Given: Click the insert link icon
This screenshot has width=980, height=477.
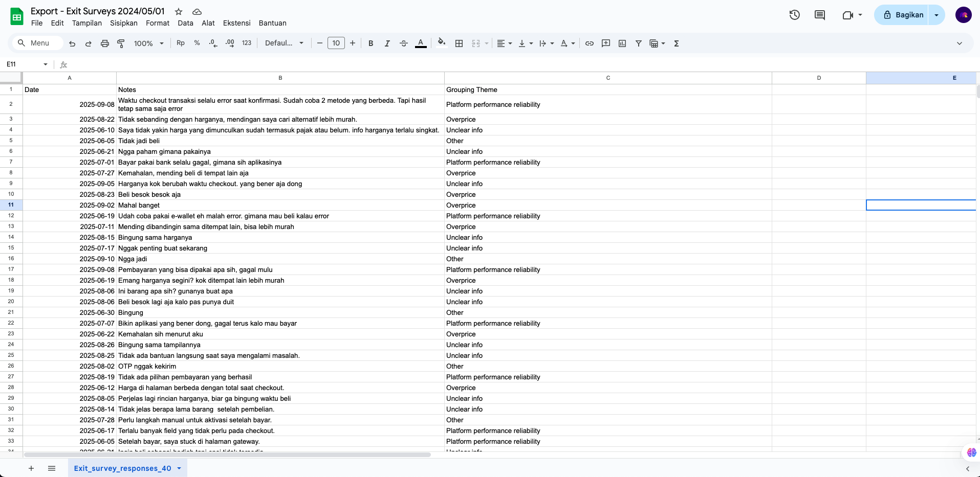Looking at the screenshot, I should click(590, 43).
